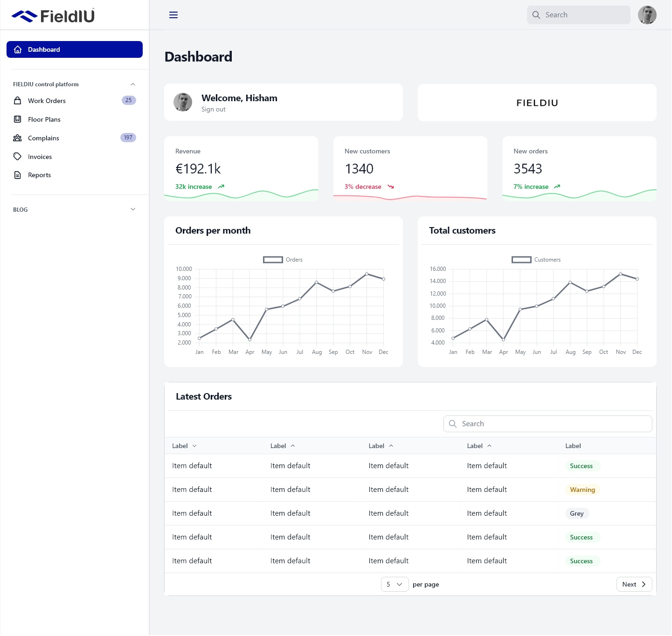Image resolution: width=672 pixels, height=636 pixels.
Task: Click the FieldIU logo in the top left
Action: pyautogui.click(x=52, y=15)
